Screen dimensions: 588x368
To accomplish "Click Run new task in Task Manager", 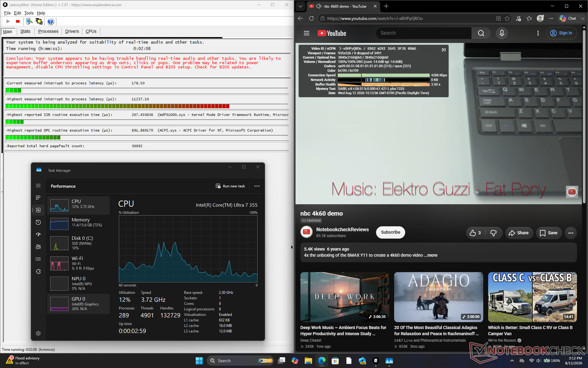I will click(x=230, y=186).
